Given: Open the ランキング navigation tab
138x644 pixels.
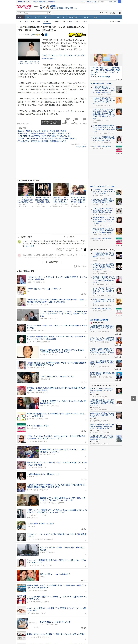Looking at the screenshot, I should (x=86, y=17).
